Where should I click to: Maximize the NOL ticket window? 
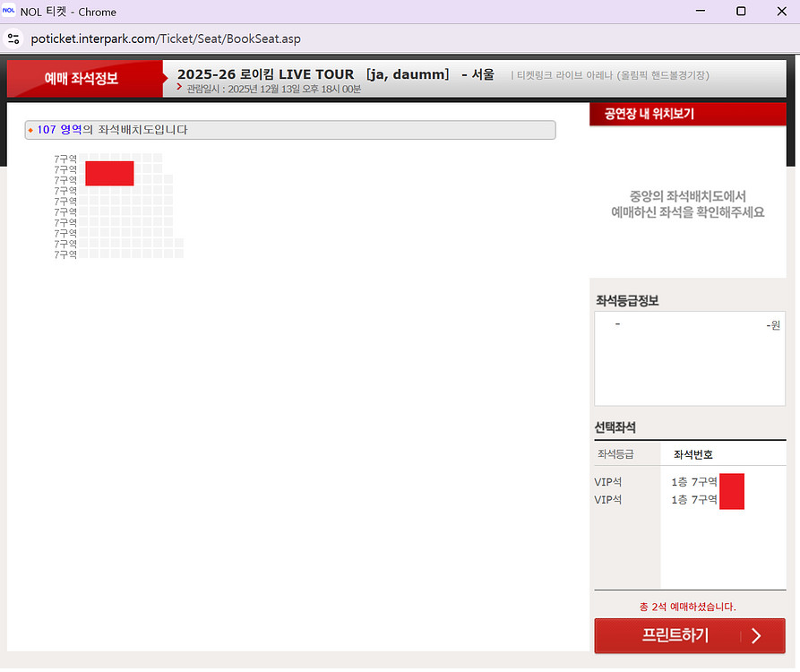(741, 12)
